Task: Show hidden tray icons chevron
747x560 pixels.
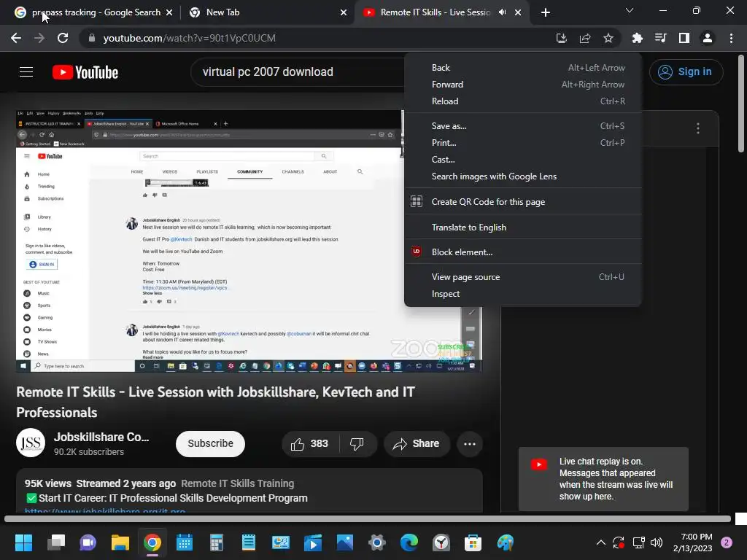Action: [601, 542]
